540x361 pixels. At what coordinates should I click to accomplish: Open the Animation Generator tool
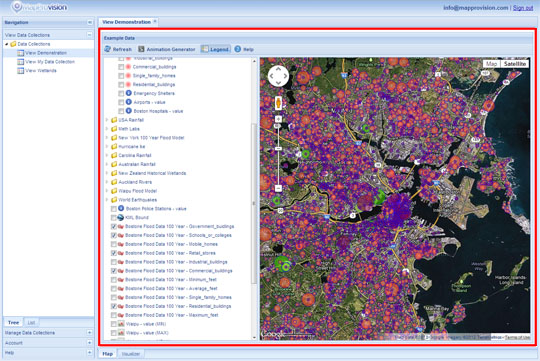tap(167, 49)
